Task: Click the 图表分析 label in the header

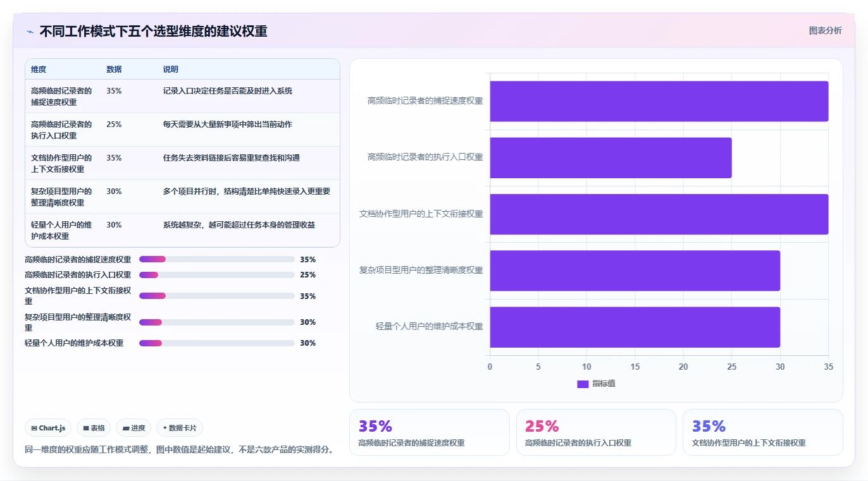Action: click(x=826, y=30)
